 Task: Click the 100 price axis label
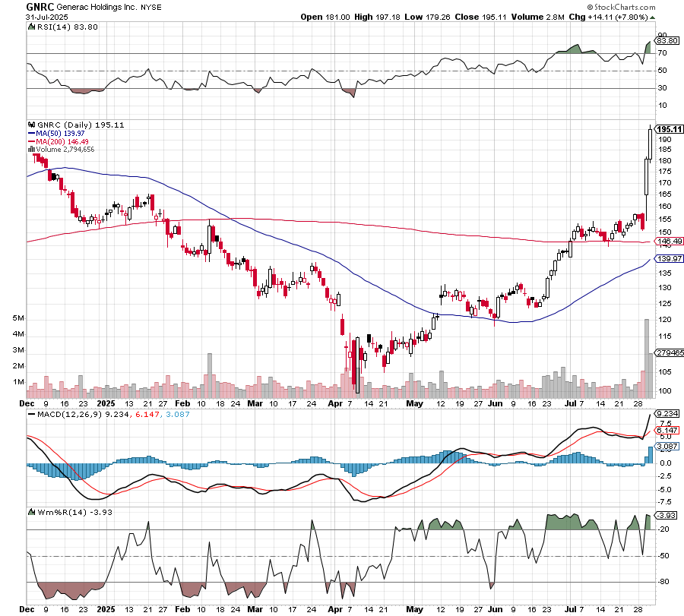665,390
